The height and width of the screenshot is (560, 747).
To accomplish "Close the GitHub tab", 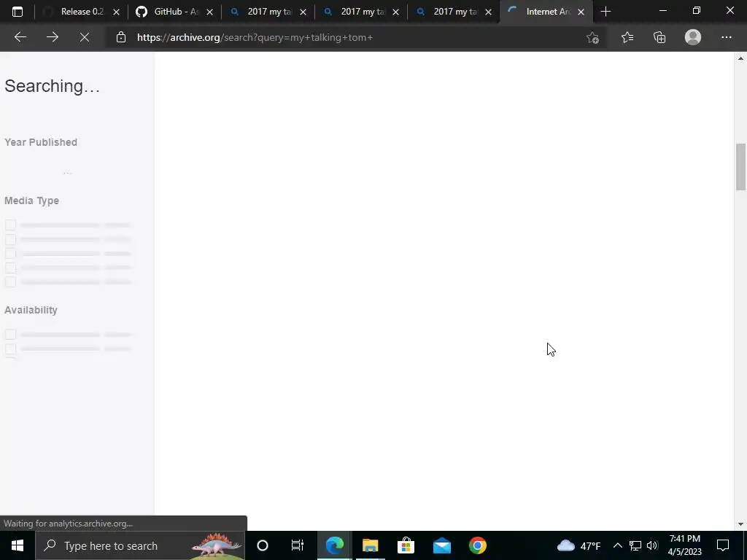I will click(209, 12).
